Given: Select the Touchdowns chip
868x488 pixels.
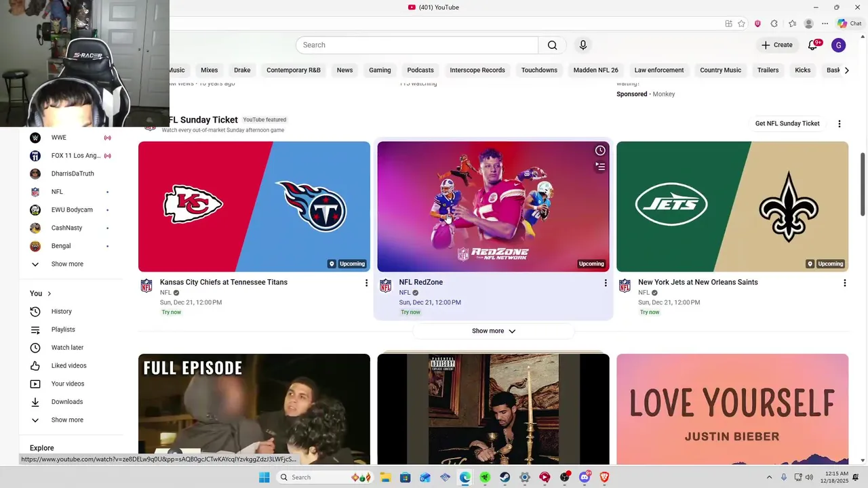Looking at the screenshot, I should pyautogui.click(x=539, y=70).
